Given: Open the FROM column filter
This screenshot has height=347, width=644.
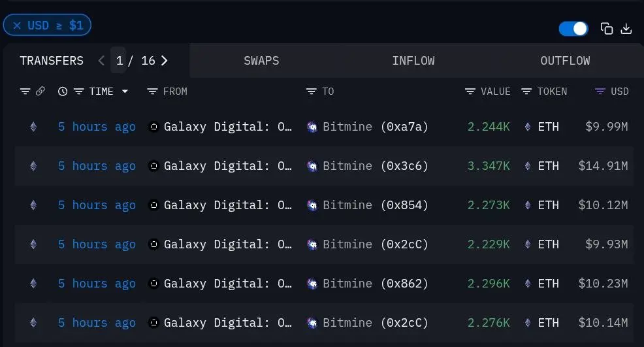Looking at the screenshot, I should point(152,91).
